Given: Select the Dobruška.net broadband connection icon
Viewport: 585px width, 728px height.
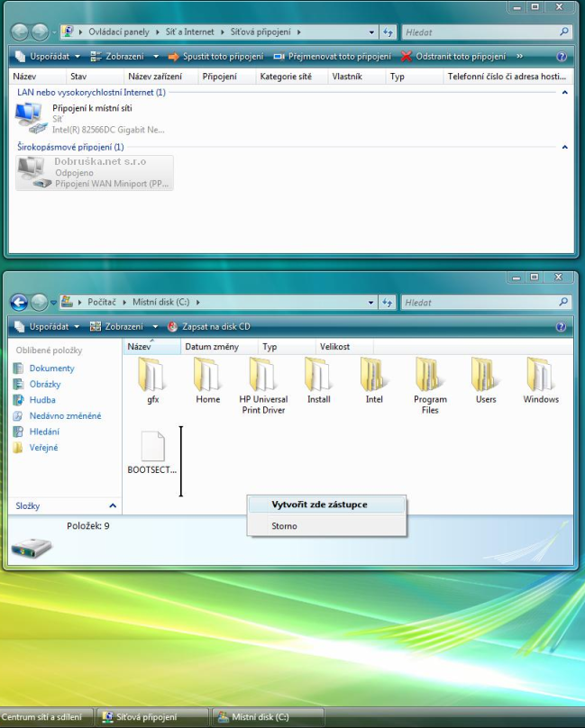Looking at the screenshot, I should pyautogui.click(x=31, y=172).
